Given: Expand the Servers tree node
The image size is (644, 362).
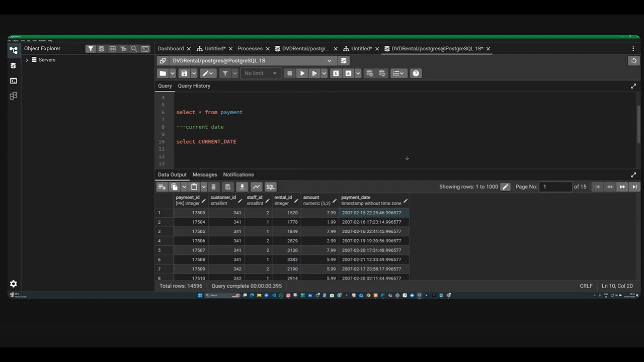Looking at the screenshot, I should click(27, 60).
